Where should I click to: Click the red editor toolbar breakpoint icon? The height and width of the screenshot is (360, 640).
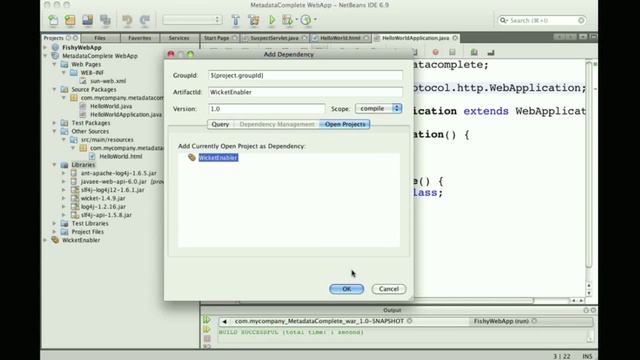click(436, 52)
